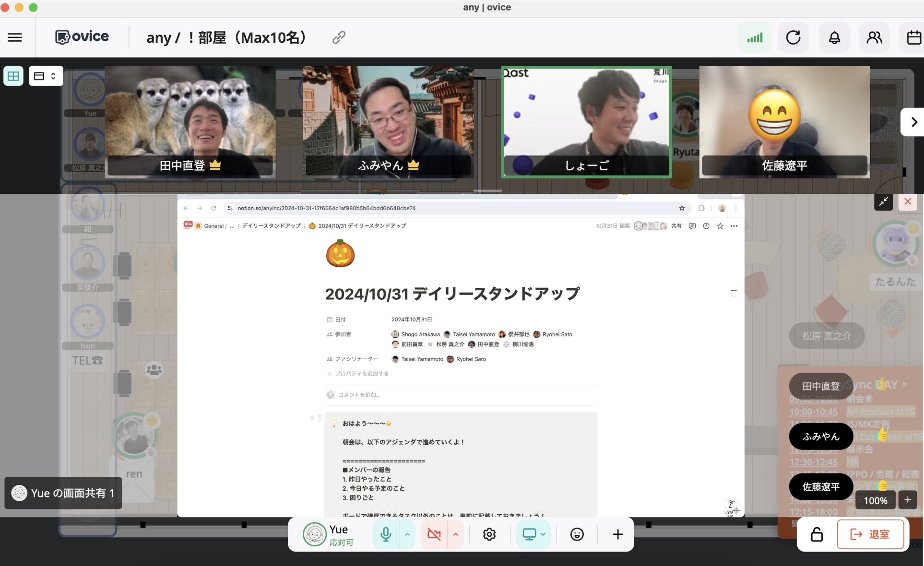Screen dimensions: 924x566
Task: Open the calendar icon
Action: click(913, 37)
